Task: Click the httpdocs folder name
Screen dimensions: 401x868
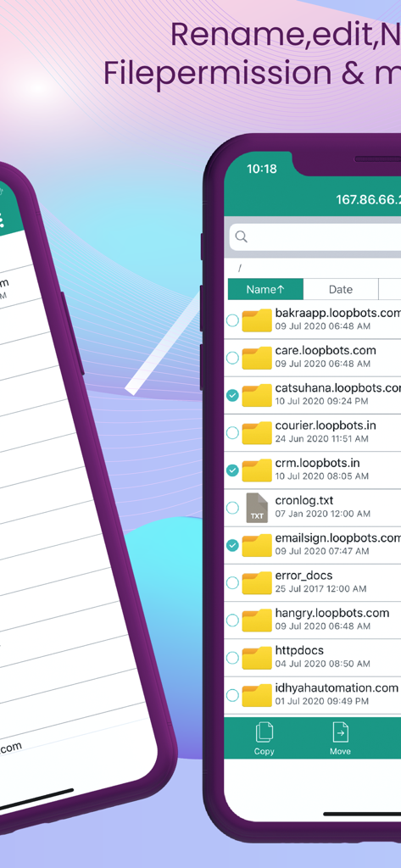Action: [299, 650]
